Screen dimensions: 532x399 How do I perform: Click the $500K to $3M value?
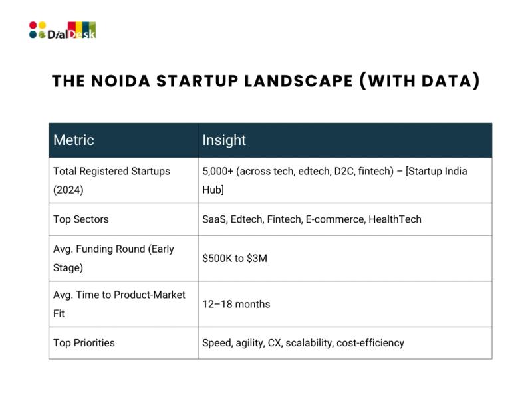pos(235,258)
